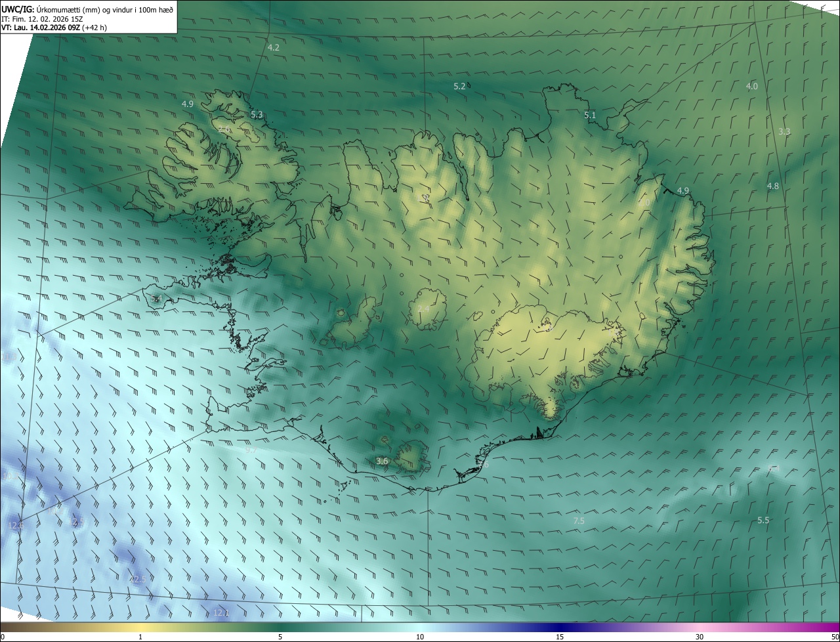
Task: Click the color scale tick label 15
Action: 560,637
